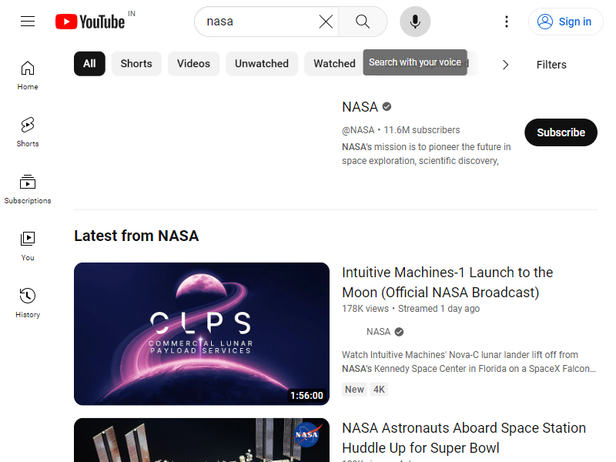Open Shorts from the sidebar
Screen dimensions: 616x462
tap(28, 132)
